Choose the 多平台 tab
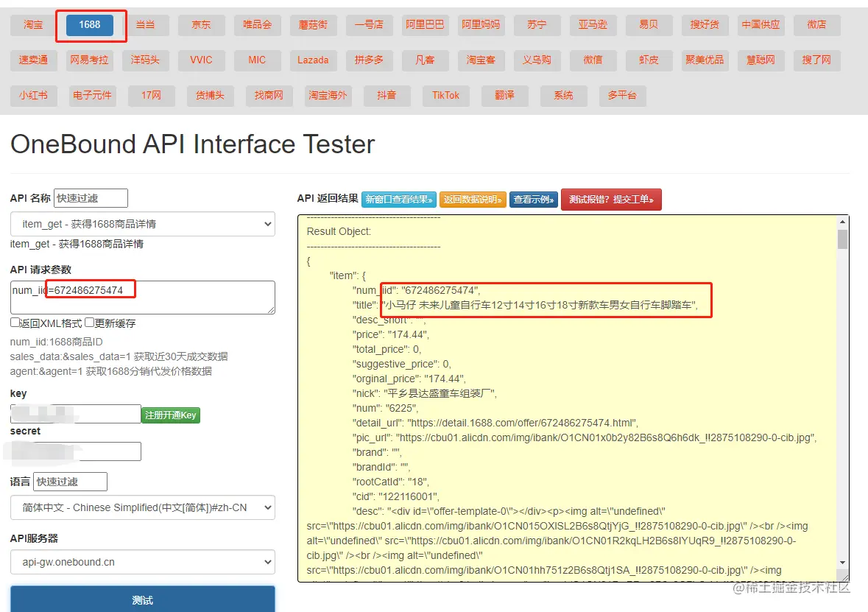Screen dimensions: 868x612 pyautogui.click(x=623, y=96)
